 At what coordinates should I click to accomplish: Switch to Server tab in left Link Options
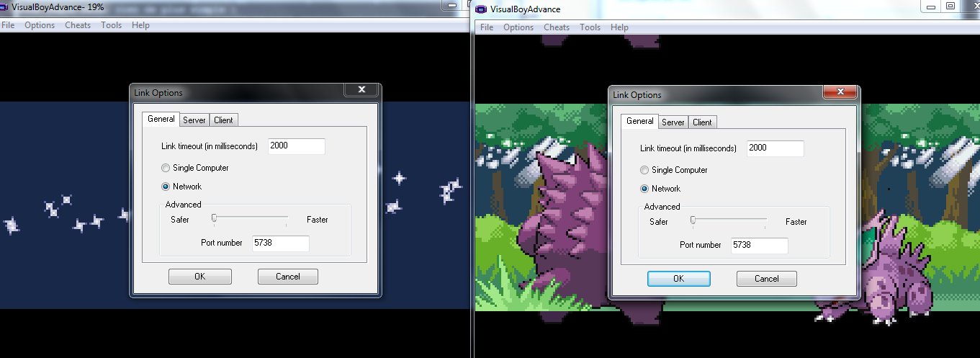(x=194, y=120)
